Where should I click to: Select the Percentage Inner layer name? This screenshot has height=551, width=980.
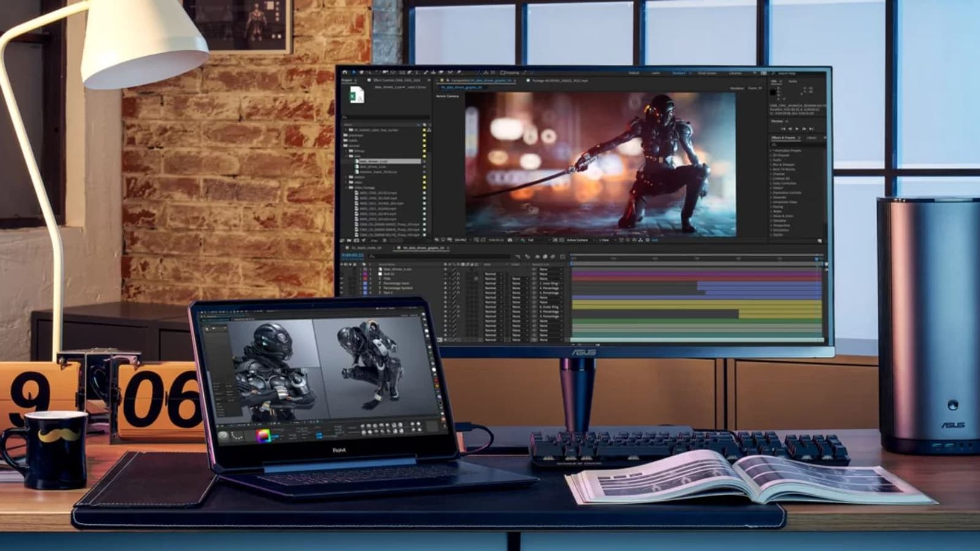click(x=396, y=283)
